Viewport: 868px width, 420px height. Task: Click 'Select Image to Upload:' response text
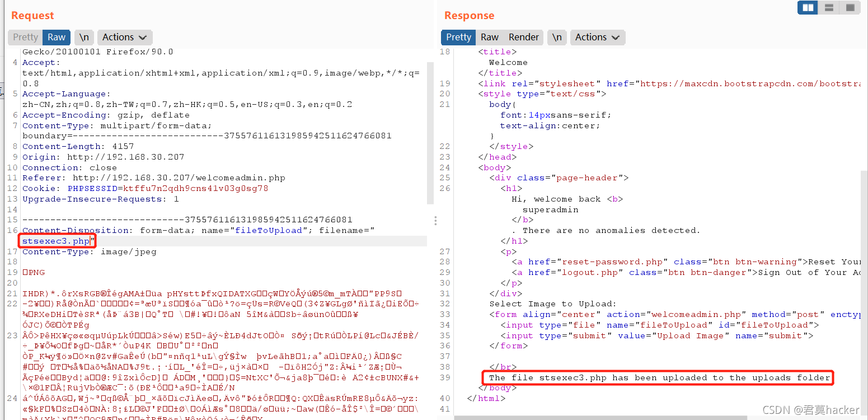click(x=553, y=304)
